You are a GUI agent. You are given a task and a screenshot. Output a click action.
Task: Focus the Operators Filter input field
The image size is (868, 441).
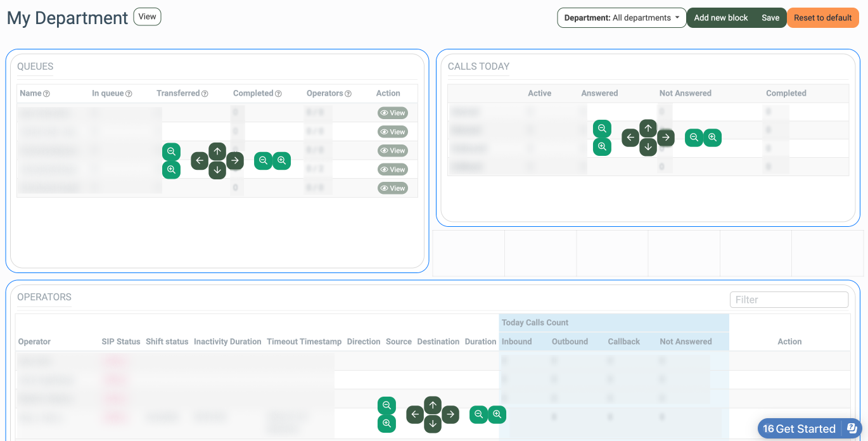coord(789,300)
